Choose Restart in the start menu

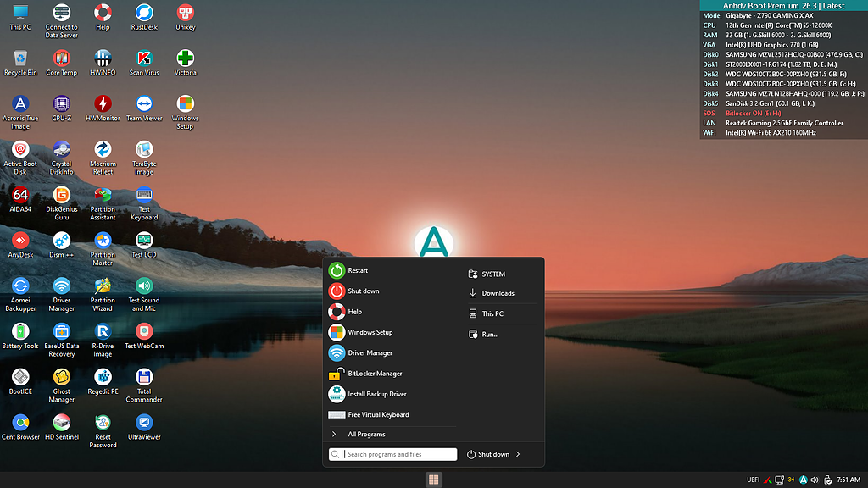click(x=392, y=270)
